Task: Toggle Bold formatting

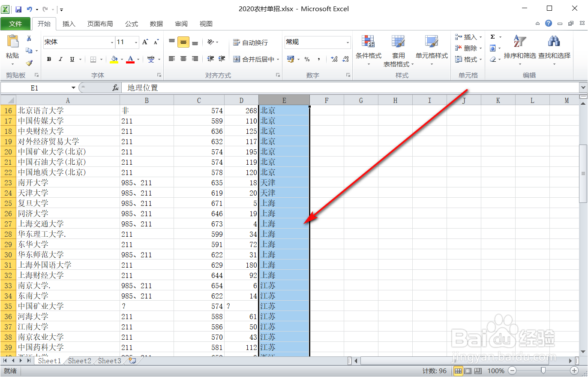Action: click(49, 59)
